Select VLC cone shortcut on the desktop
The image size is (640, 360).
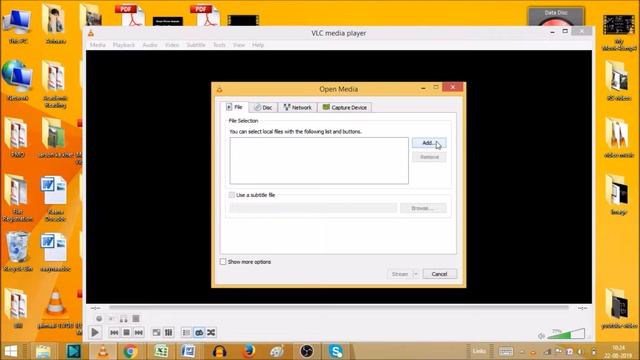pyautogui.click(x=56, y=308)
